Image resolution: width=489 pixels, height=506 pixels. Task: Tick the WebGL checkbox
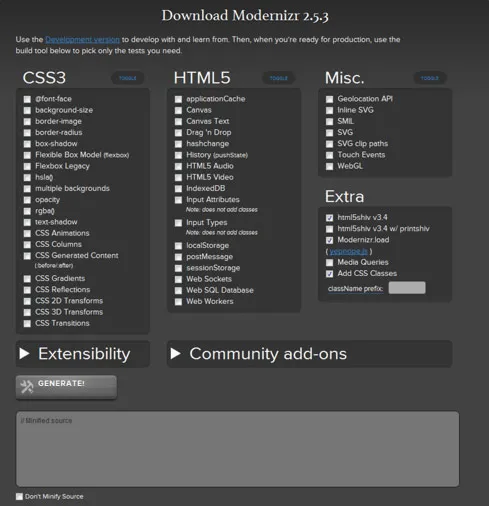pyautogui.click(x=329, y=166)
